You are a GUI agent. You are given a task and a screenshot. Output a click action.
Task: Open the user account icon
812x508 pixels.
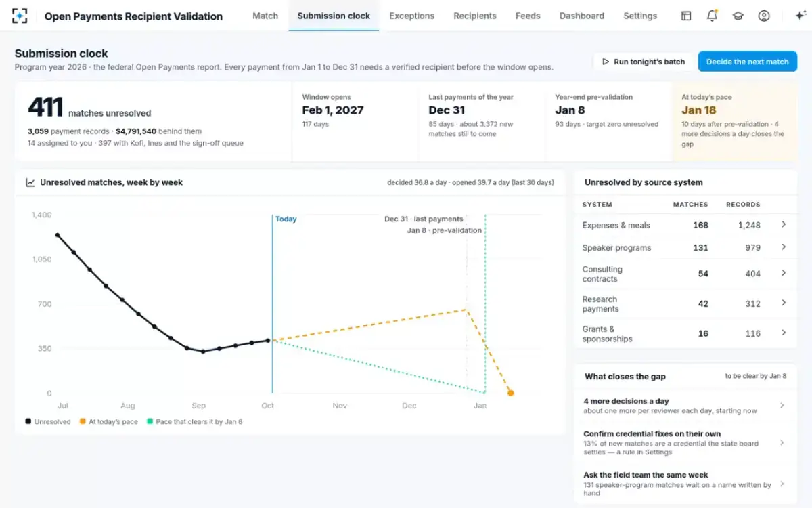coord(764,16)
